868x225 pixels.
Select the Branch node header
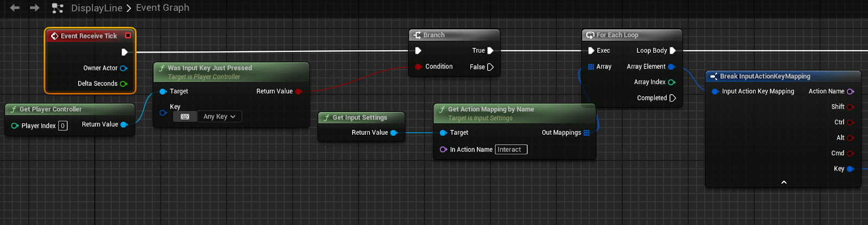(x=454, y=35)
